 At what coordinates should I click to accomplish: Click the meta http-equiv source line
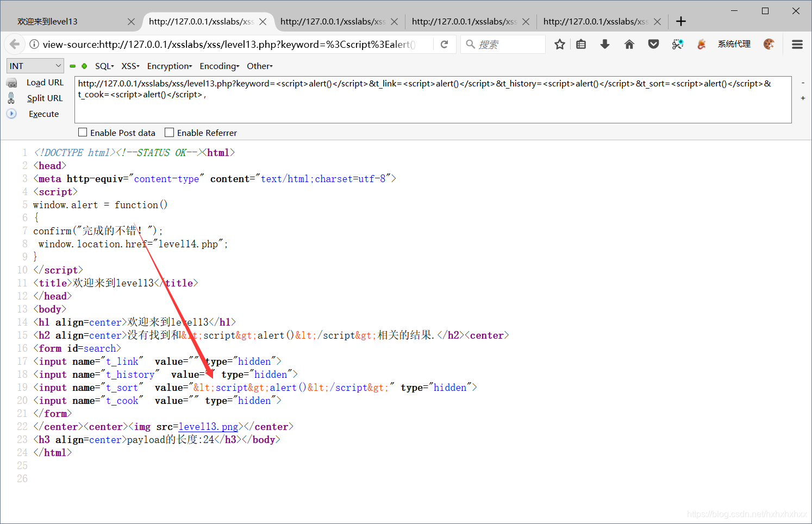[x=215, y=179]
